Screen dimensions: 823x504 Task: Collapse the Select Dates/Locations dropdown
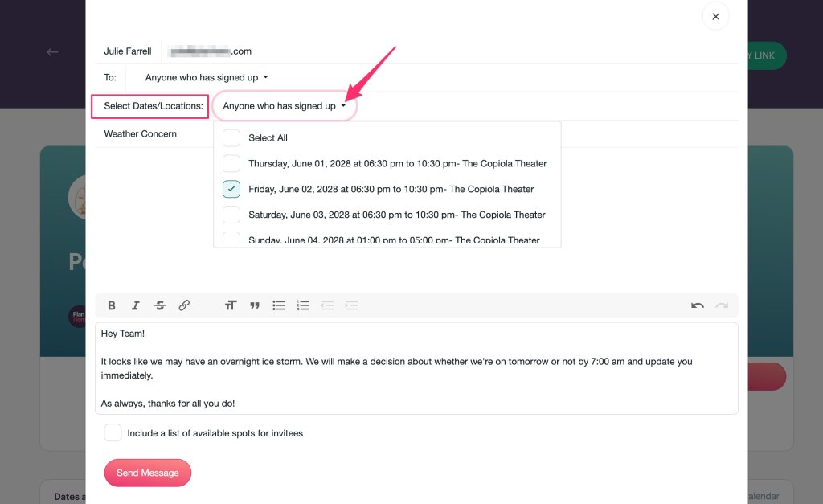tap(285, 106)
